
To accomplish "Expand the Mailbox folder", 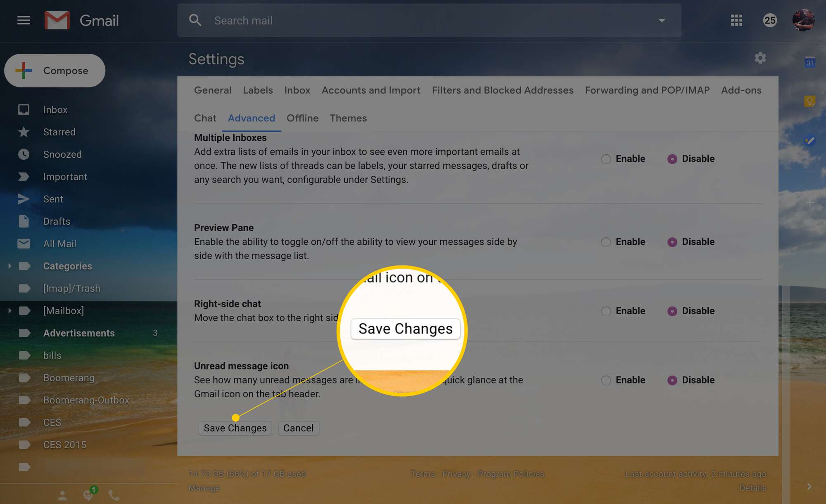I will click(9, 311).
